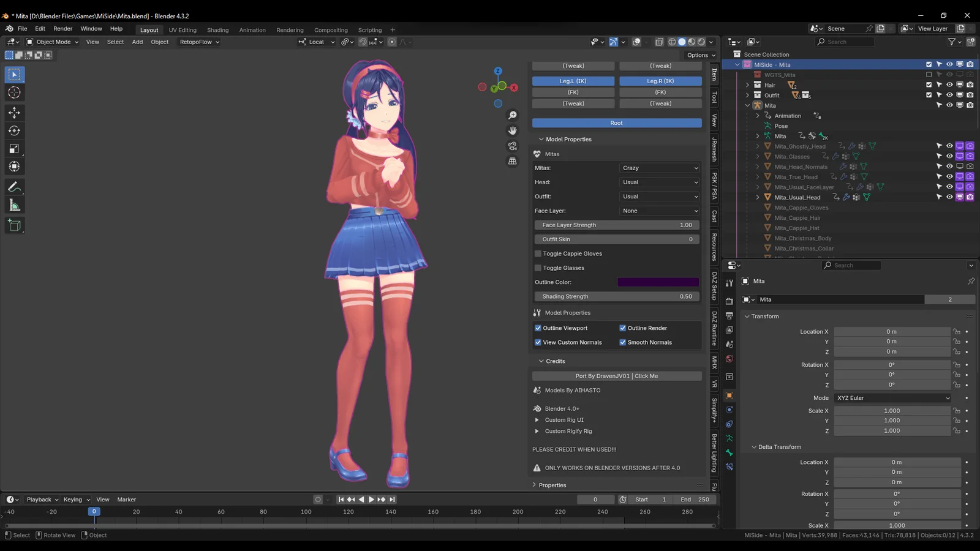Open the Render Properties tab
Screen dimensions: 980x551
point(729,300)
